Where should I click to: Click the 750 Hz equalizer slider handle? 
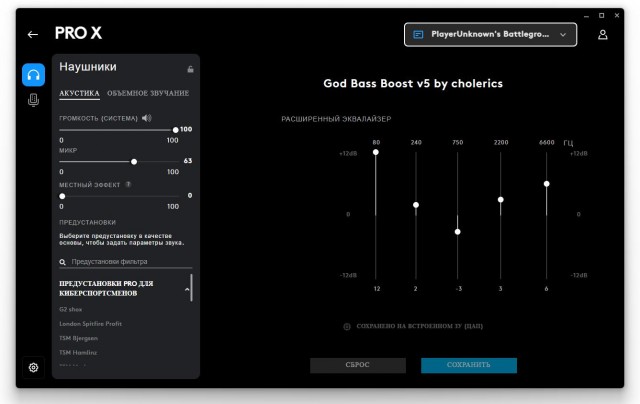[458, 232]
